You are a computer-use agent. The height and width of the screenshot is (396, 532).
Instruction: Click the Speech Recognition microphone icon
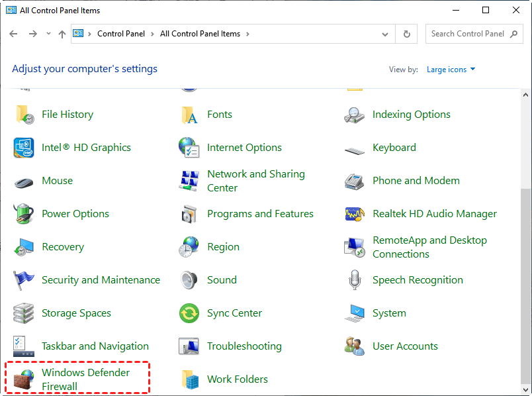355,280
